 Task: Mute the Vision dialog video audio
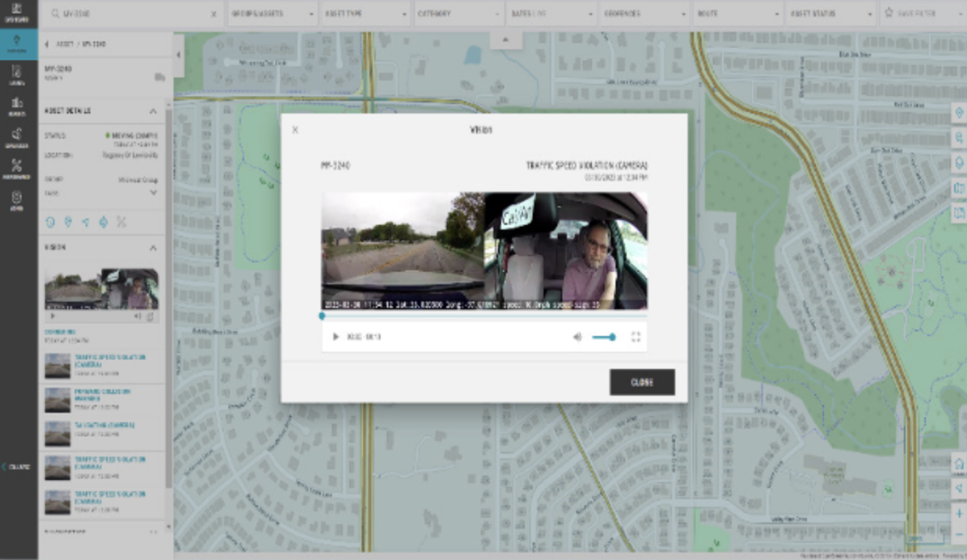point(577,337)
